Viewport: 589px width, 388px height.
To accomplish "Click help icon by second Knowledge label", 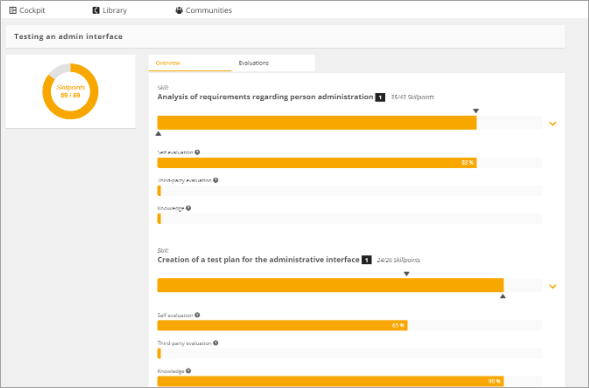I will (x=189, y=371).
